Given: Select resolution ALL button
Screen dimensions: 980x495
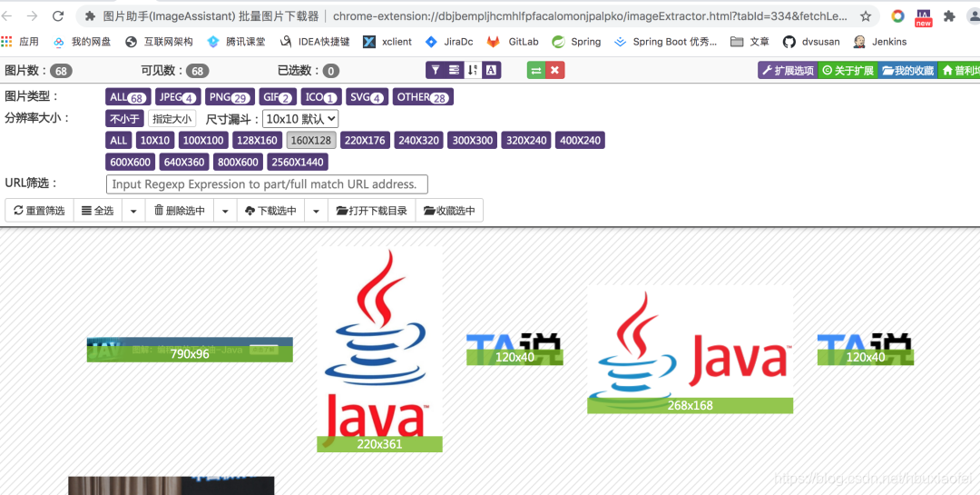Looking at the screenshot, I should coord(119,140).
